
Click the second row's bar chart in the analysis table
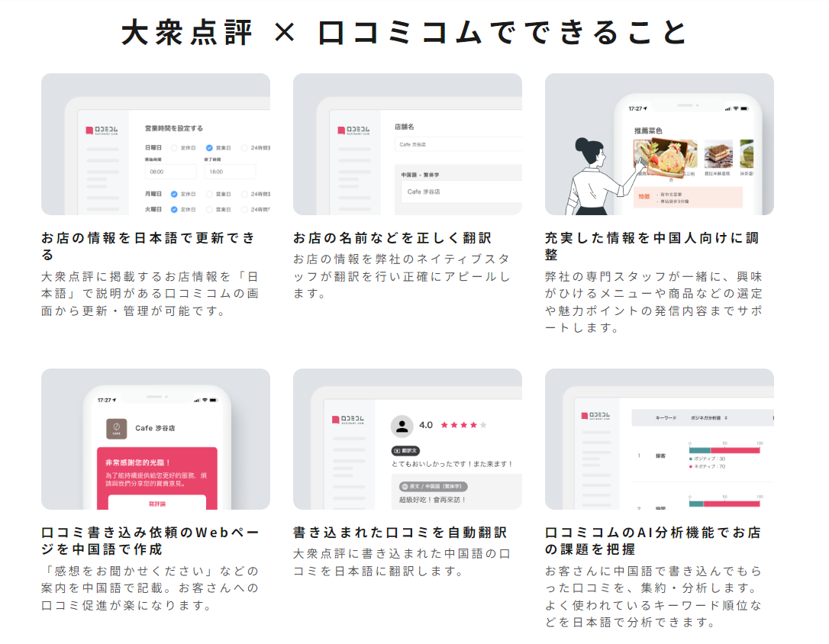(x=724, y=504)
